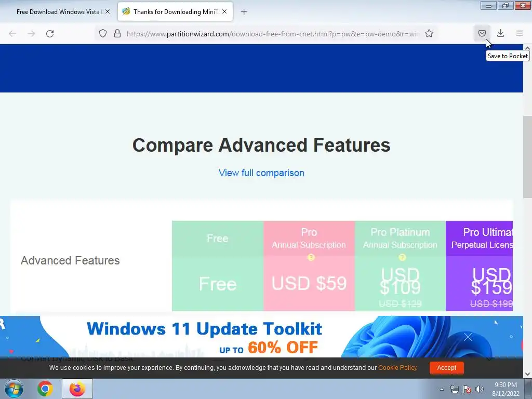The height and width of the screenshot is (399, 532).
Task: View site security via padlock icon
Action: pyautogui.click(x=117, y=33)
